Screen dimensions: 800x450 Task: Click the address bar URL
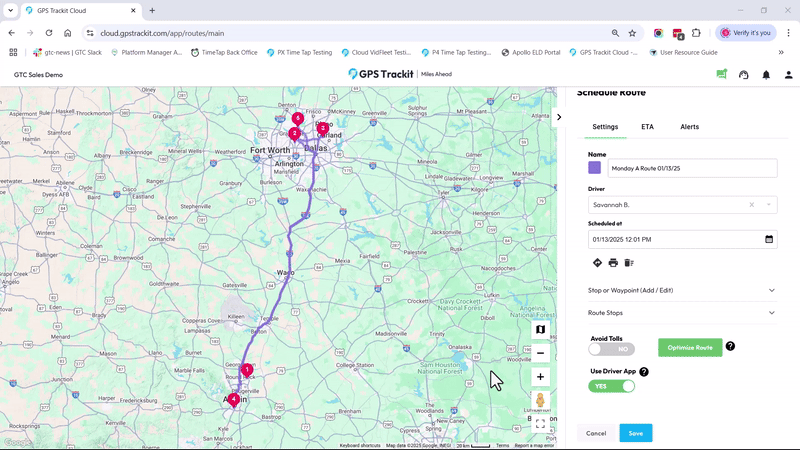point(162,33)
